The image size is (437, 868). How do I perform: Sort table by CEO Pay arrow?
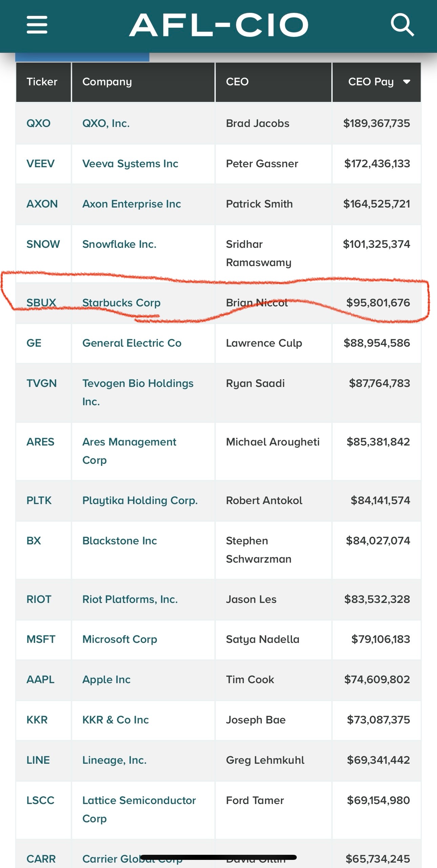coord(407,82)
